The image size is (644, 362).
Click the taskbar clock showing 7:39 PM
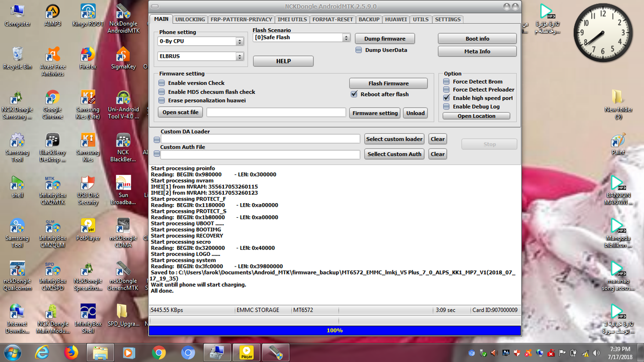(620, 352)
